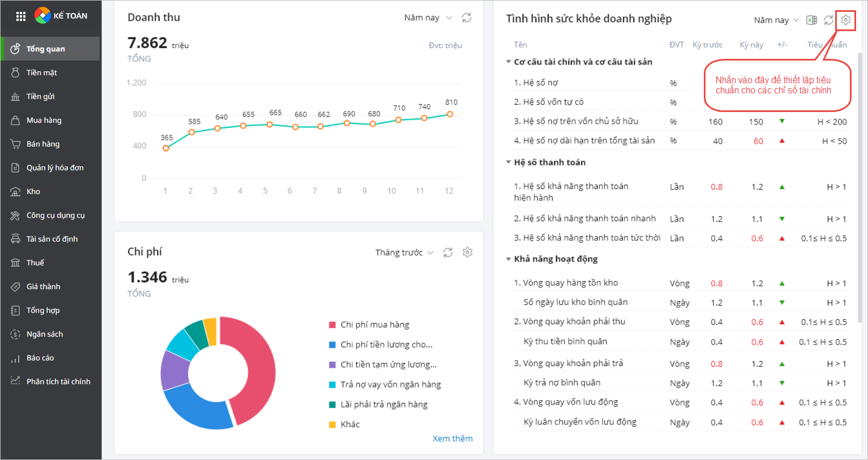868x460 pixels.
Task: Collapse Cơ cấu tài chính section
Action: click(x=508, y=62)
